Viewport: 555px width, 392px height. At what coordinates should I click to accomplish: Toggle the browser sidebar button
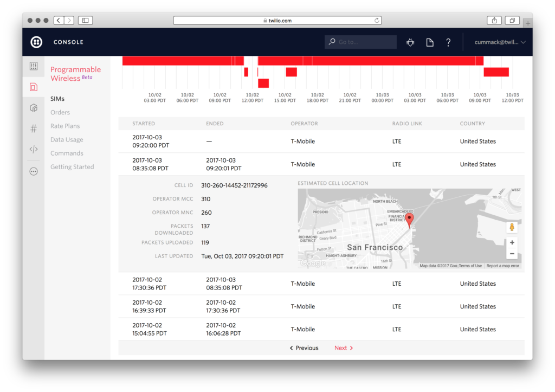pyautogui.click(x=85, y=21)
